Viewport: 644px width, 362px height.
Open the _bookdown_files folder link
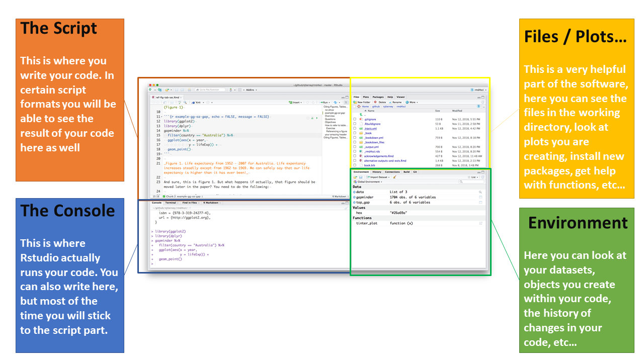[x=374, y=142]
